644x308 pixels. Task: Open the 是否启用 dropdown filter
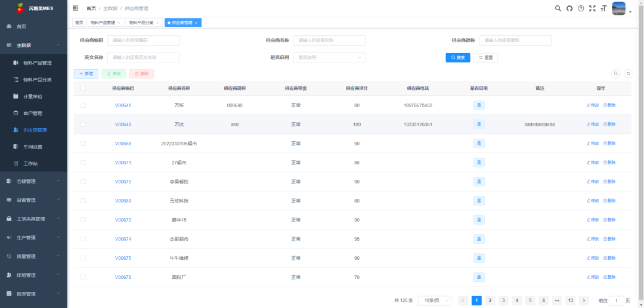329,58
